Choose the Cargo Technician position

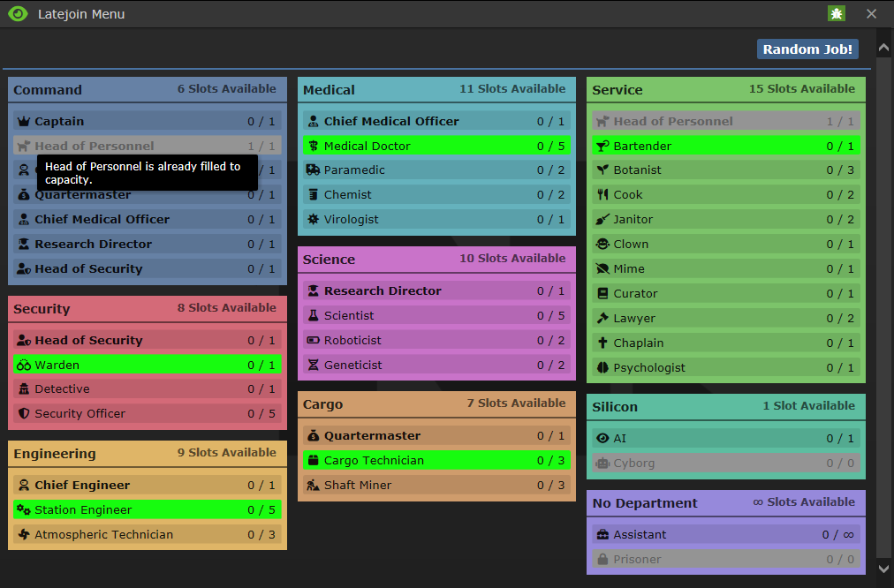point(436,460)
